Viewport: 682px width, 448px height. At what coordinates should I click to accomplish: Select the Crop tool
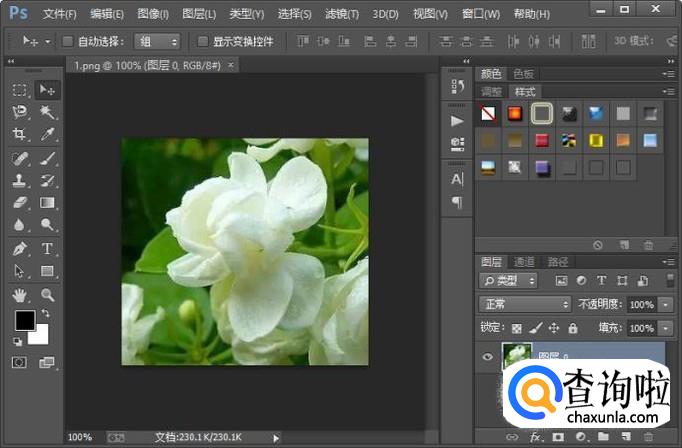click(x=19, y=134)
